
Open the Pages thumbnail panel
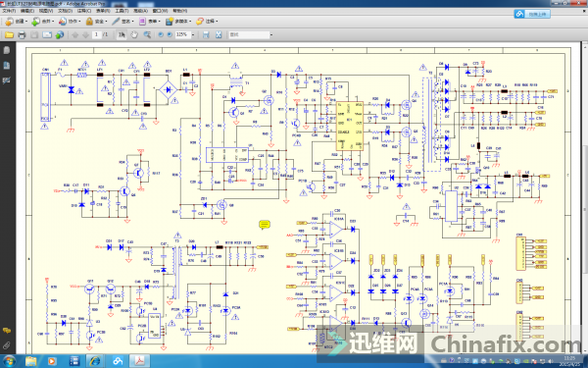point(7,50)
